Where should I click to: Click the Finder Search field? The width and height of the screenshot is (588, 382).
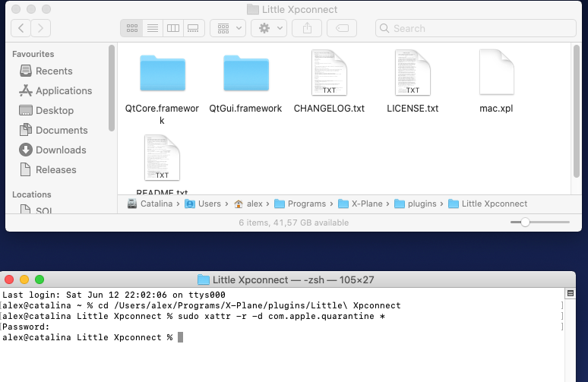476,28
